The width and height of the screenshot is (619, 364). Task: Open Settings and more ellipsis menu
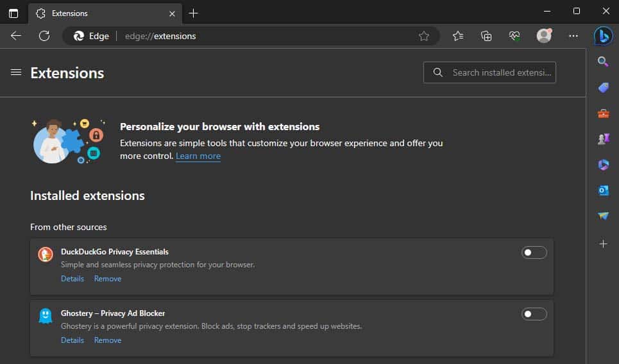(573, 36)
